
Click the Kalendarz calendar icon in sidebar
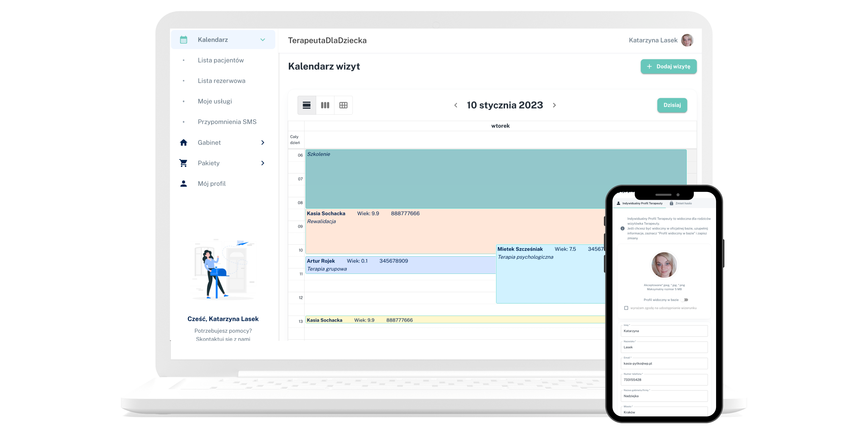(183, 40)
